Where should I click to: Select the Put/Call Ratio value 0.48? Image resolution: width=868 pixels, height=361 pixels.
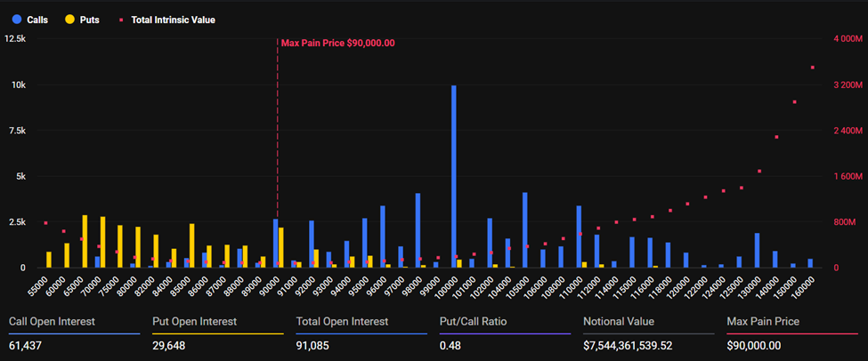pyautogui.click(x=450, y=345)
